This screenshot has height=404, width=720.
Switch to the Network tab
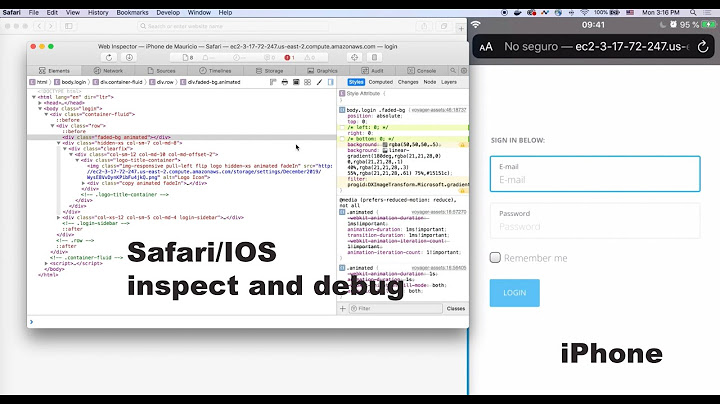coord(108,71)
